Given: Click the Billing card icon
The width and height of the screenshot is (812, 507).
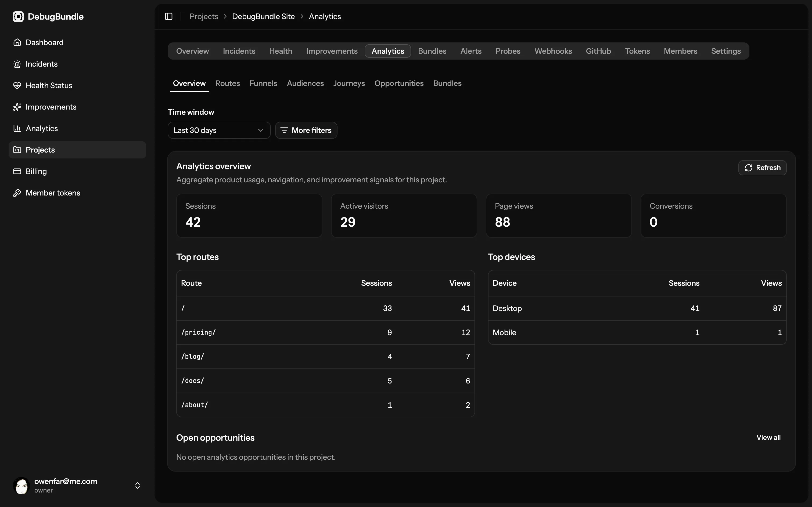Looking at the screenshot, I should coord(17,171).
